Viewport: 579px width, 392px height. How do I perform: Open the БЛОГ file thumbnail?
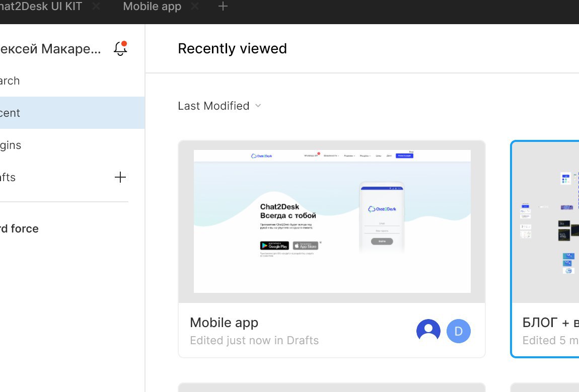(546, 221)
